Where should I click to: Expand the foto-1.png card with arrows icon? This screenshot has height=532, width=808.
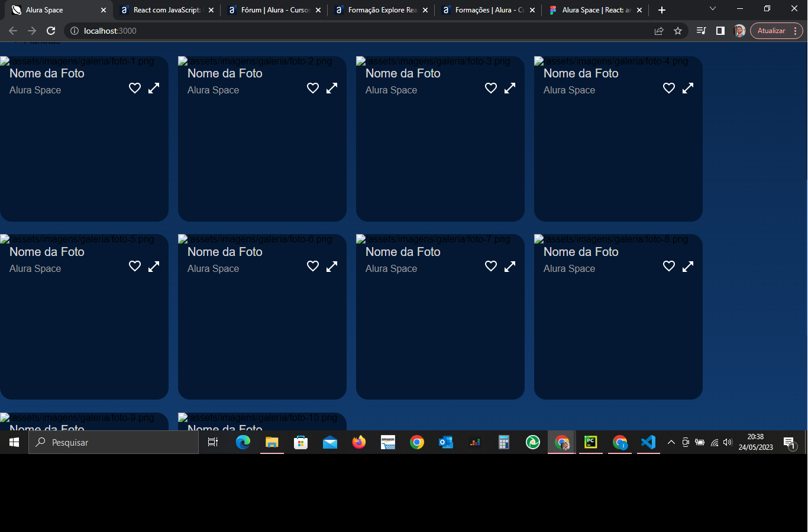tap(154, 88)
